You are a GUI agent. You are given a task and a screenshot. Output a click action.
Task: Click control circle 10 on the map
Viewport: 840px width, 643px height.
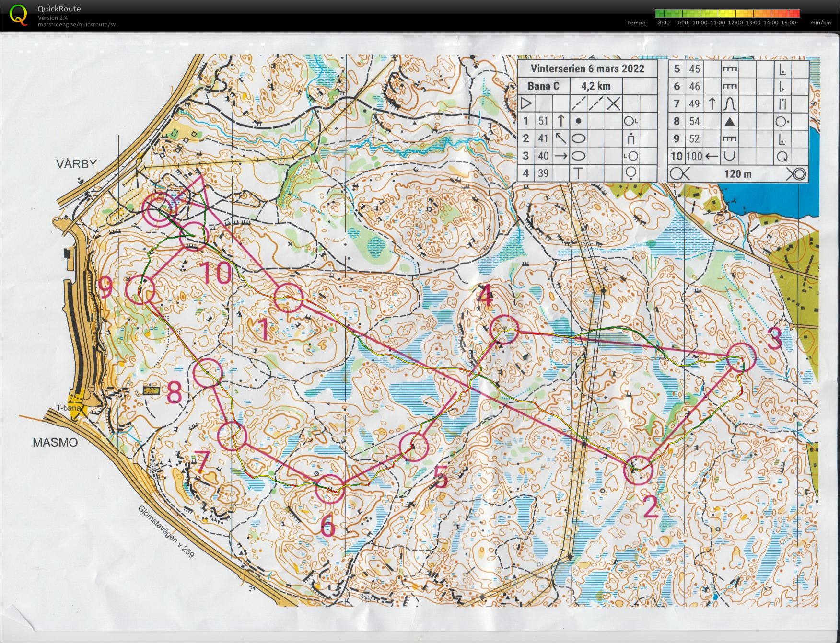click(194, 236)
